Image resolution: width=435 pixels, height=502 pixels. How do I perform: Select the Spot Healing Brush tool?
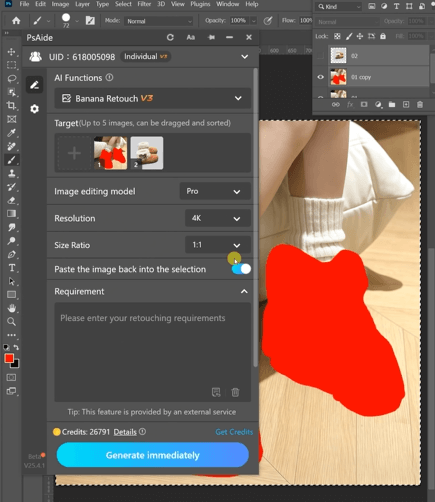(11, 146)
